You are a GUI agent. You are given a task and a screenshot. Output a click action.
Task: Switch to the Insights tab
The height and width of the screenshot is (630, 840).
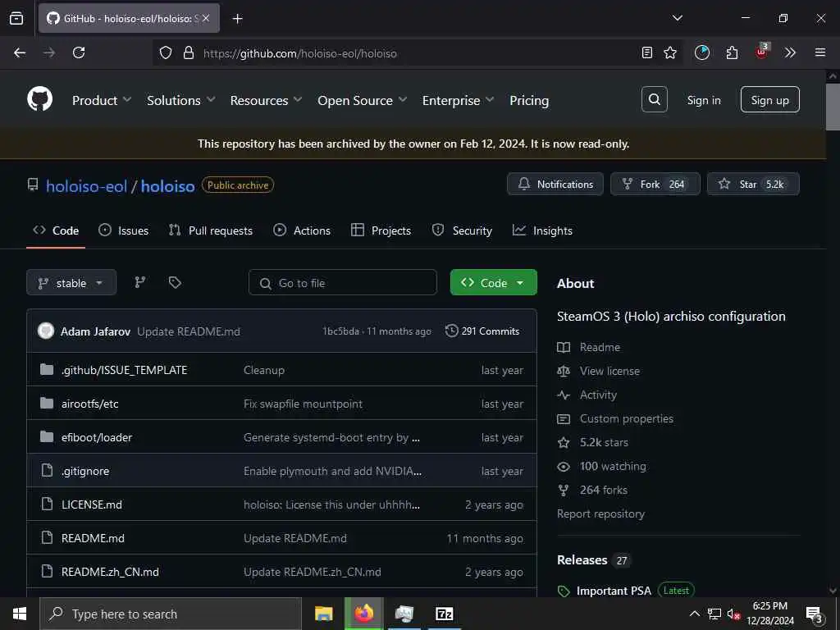pyautogui.click(x=543, y=231)
